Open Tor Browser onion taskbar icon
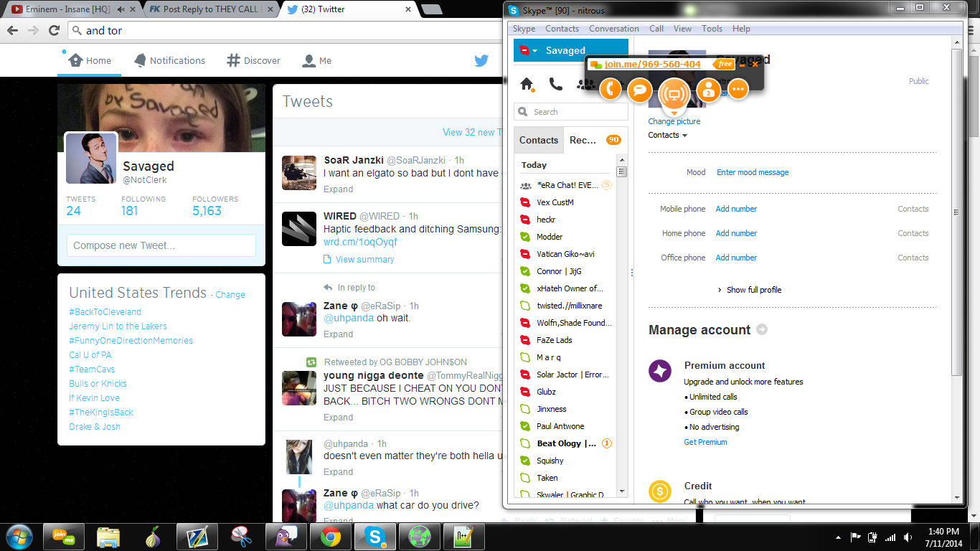 pyautogui.click(x=152, y=537)
